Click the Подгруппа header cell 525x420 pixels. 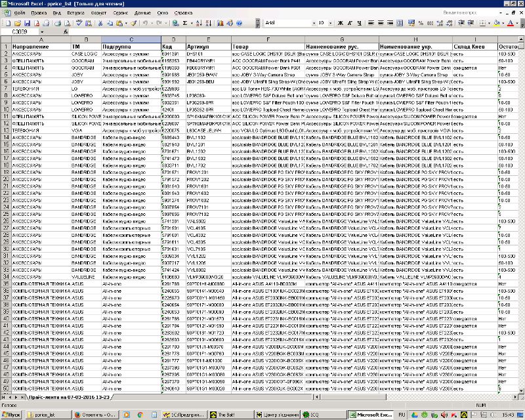[x=131, y=47]
